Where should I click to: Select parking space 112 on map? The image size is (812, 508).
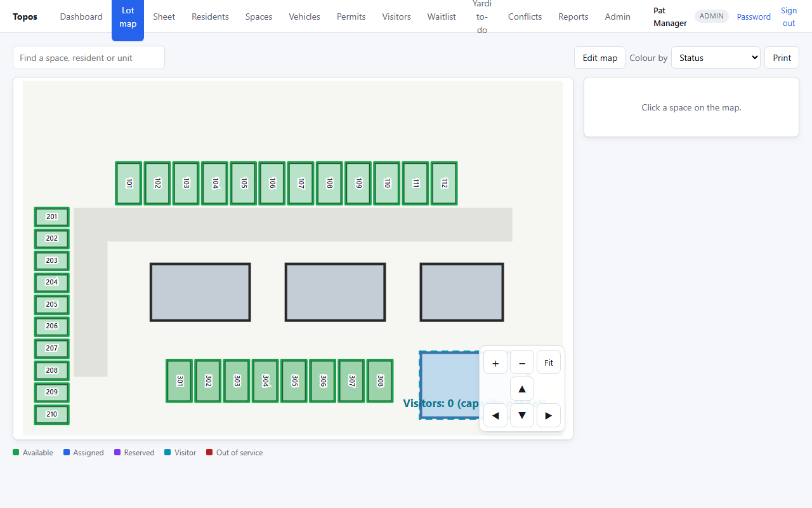pyautogui.click(x=444, y=183)
